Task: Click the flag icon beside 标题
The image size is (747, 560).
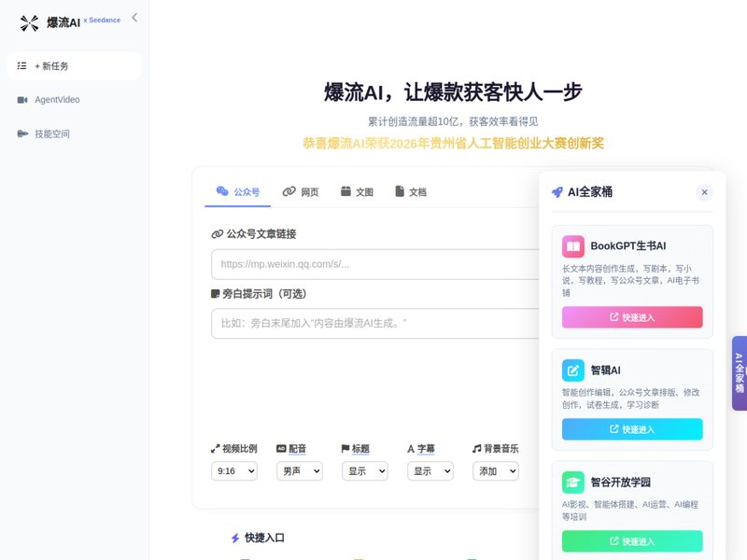Action: click(345, 449)
